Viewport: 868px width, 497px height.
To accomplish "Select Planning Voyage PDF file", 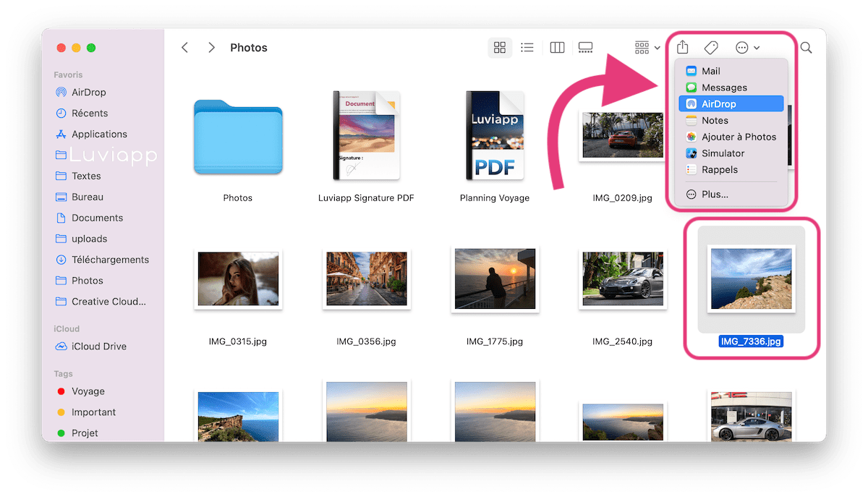I will pos(495,135).
